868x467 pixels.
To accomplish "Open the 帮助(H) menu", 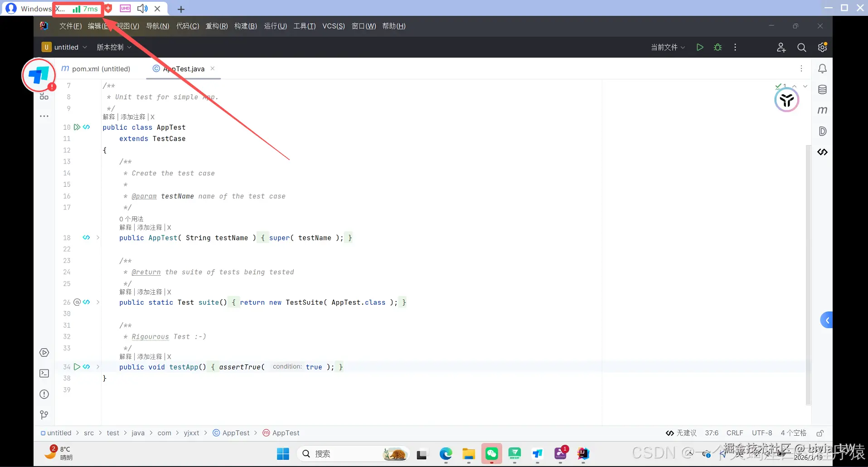I will 393,26.
